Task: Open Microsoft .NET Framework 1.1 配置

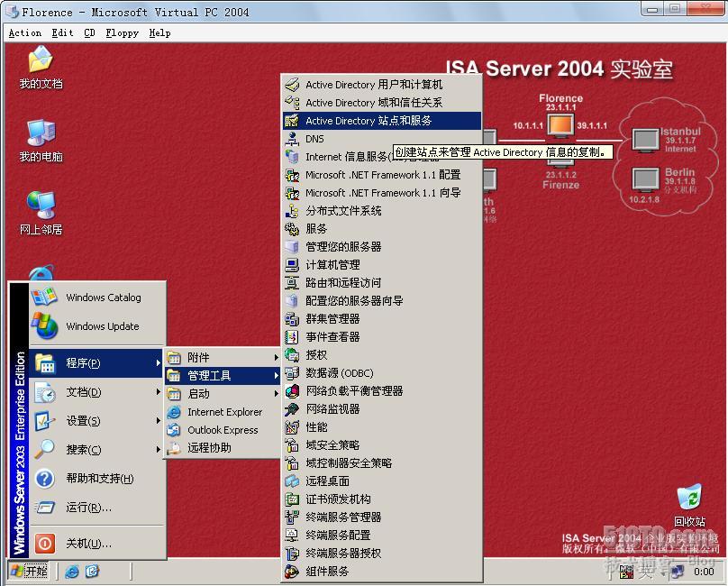Action: point(382,175)
